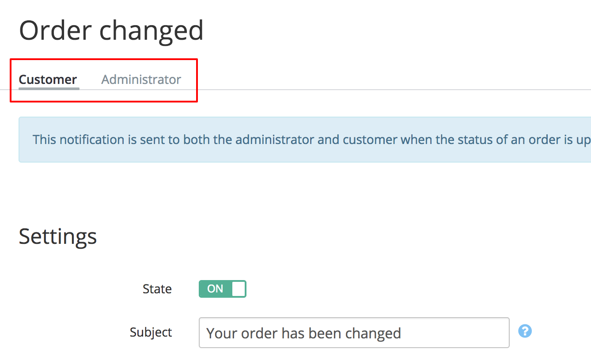Screen dimensions: 591x364
Task: Click the 'Settings' section heading
Action: click(57, 237)
